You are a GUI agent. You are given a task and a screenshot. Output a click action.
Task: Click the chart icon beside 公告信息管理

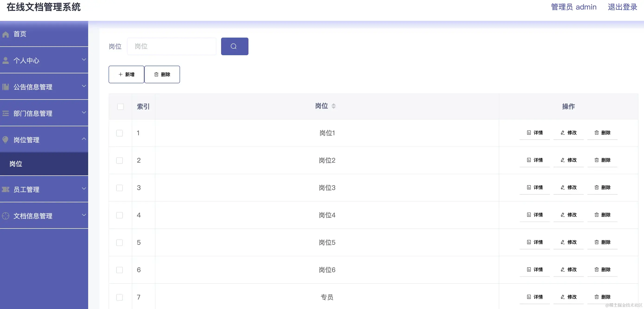(x=6, y=87)
